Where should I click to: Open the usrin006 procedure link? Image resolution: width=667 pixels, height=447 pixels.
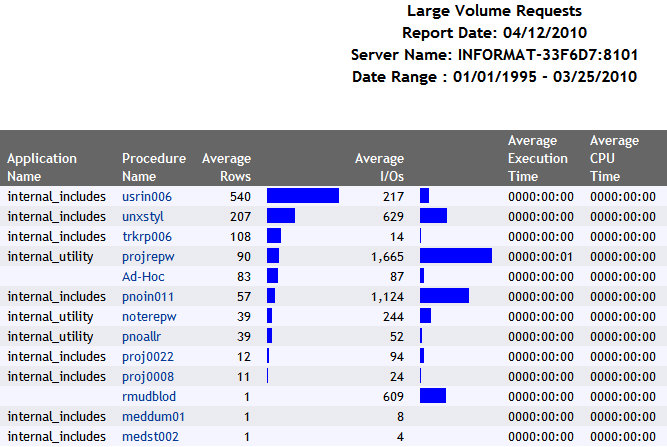(147, 196)
